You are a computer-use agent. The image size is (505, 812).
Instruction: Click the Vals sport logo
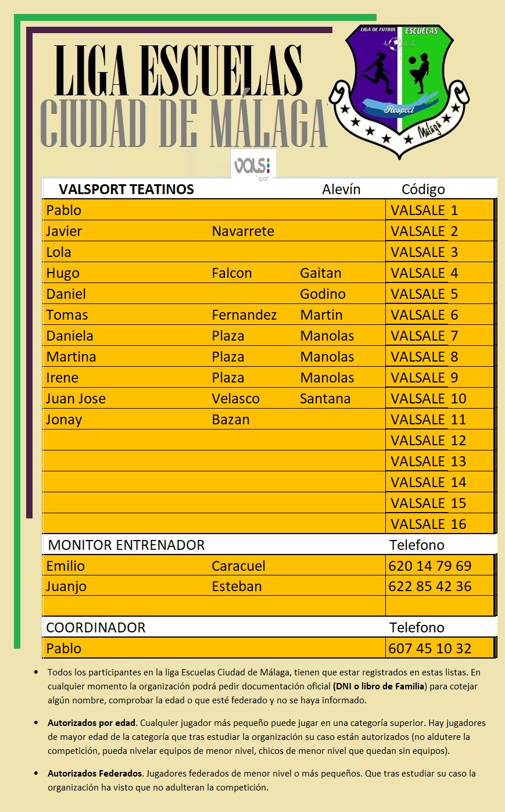click(253, 166)
